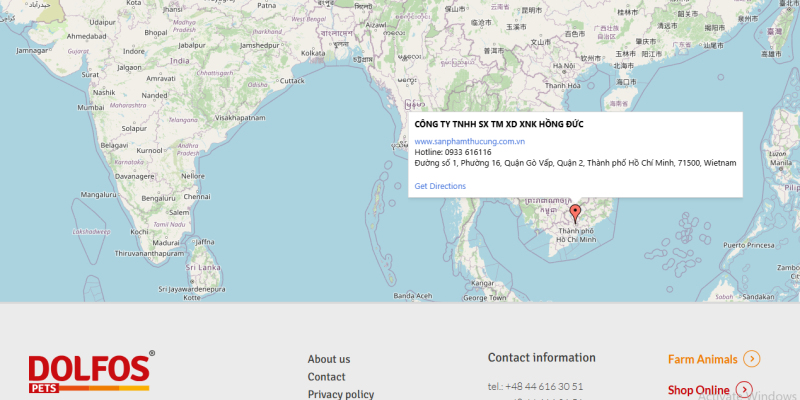Click the Hotline 0933 616116 text
The width and height of the screenshot is (800, 400).
[x=453, y=152]
